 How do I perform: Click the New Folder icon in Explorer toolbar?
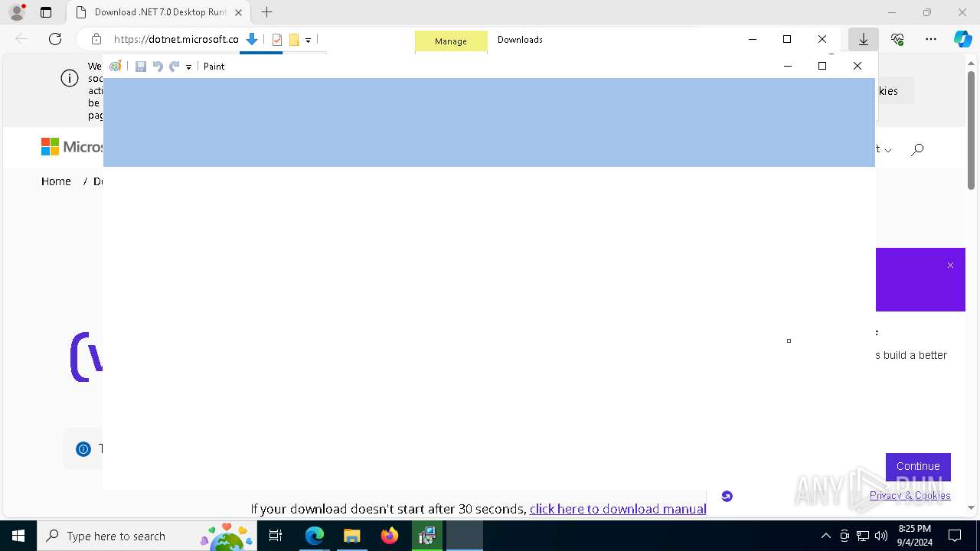click(294, 40)
